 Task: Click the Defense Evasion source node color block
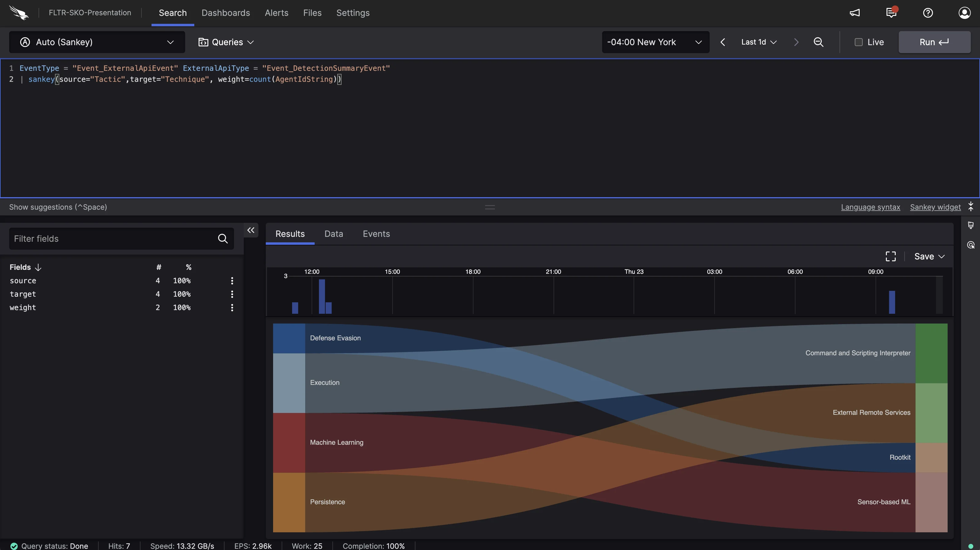(x=289, y=339)
